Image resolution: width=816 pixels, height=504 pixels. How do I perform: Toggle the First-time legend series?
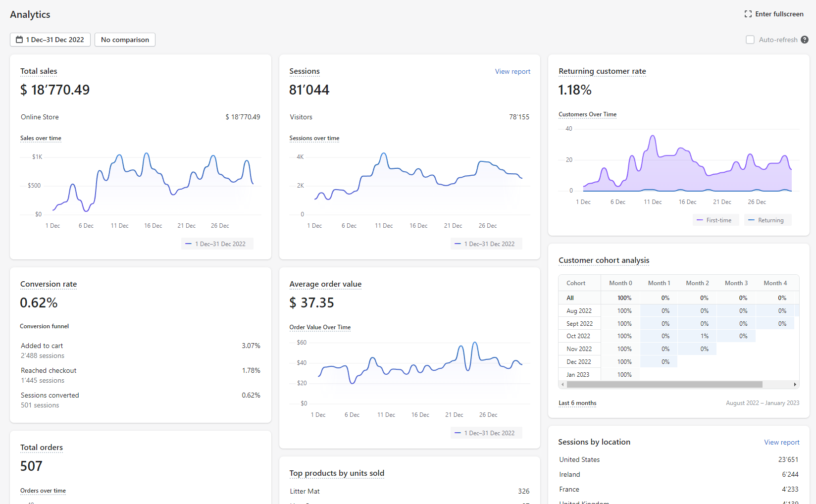715,220
